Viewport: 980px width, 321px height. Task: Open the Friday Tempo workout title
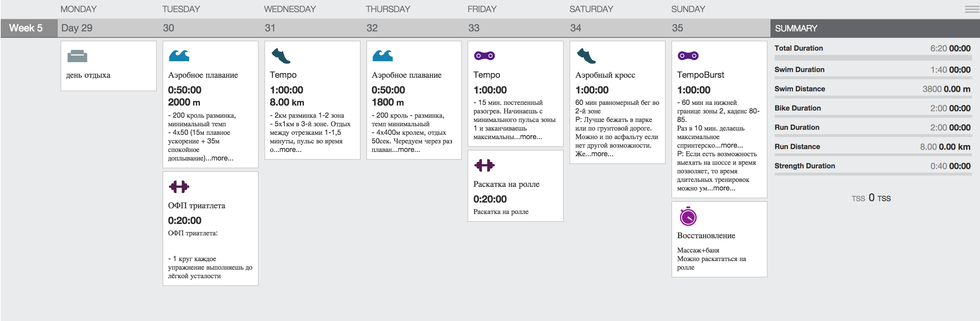coord(486,75)
